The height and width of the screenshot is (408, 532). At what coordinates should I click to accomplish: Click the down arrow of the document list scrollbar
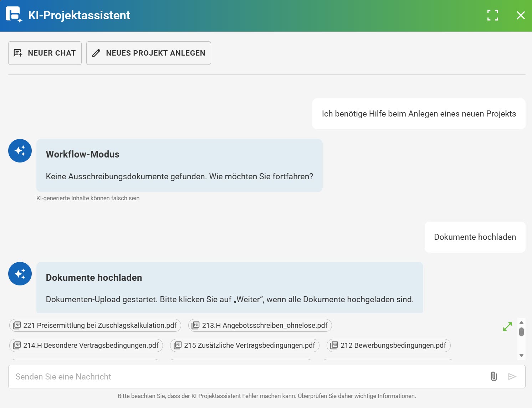coord(521,355)
